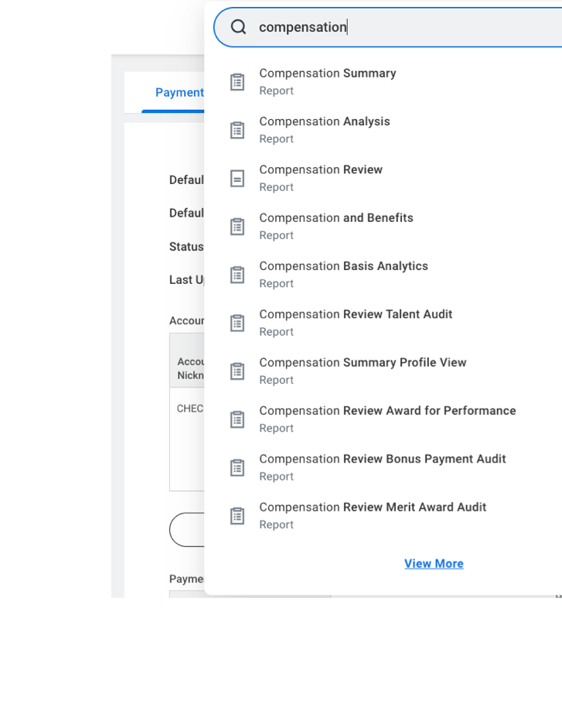Click the rounded button below the accounts table
This screenshot has height=728, width=562.
pos(186,530)
